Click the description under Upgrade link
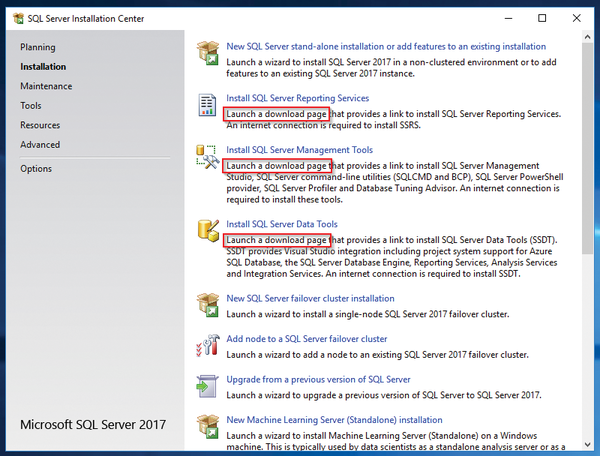 click(x=384, y=395)
